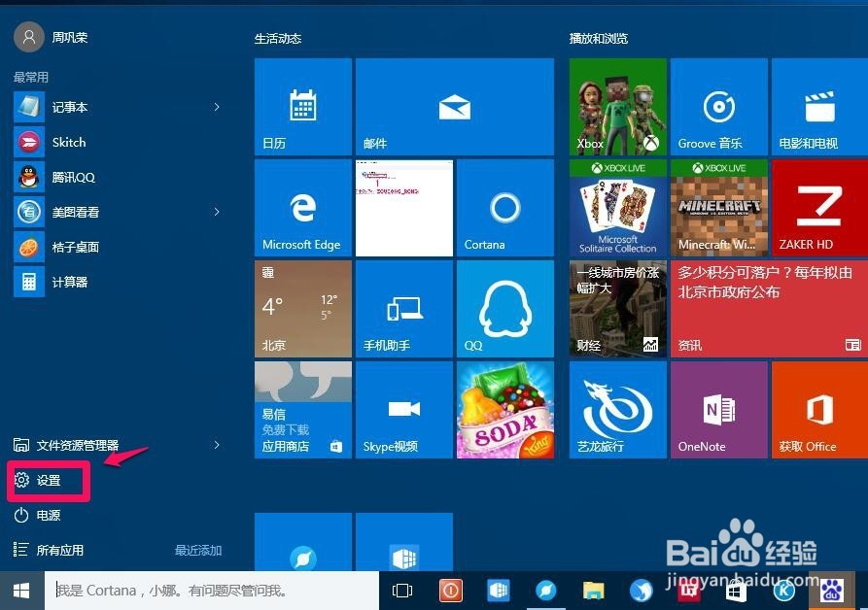
Task: Launch the QQ penguin tile
Action: (504, 309)
